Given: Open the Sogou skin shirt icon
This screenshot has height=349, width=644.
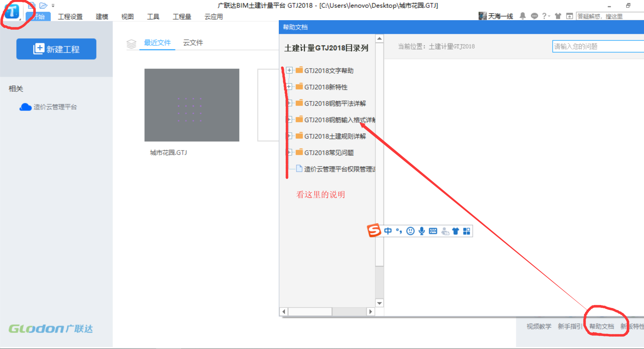Looking at the screenshot, I should click(x=455, y=231).
